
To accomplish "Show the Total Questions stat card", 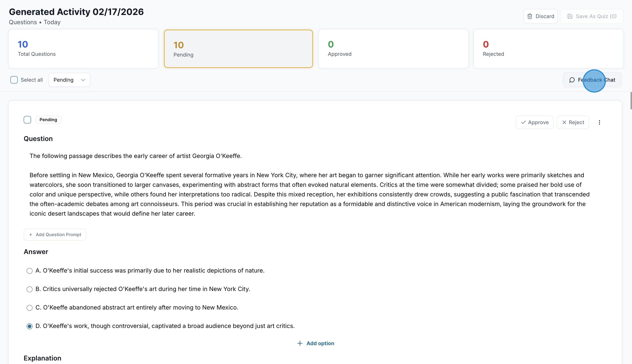I will click(83, 49).
